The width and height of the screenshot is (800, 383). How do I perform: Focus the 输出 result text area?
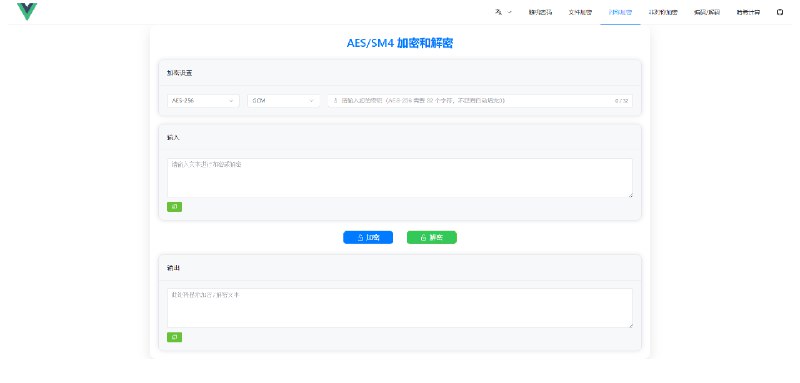400,308
